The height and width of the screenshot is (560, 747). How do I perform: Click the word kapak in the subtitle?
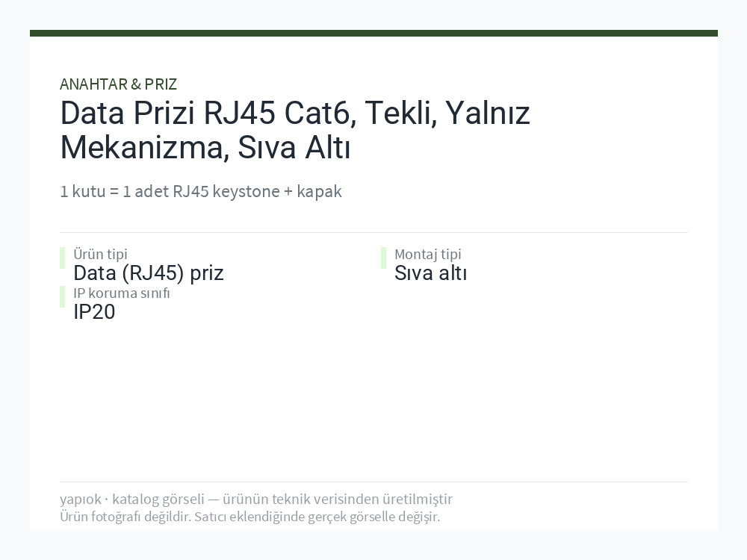(319, 191)
